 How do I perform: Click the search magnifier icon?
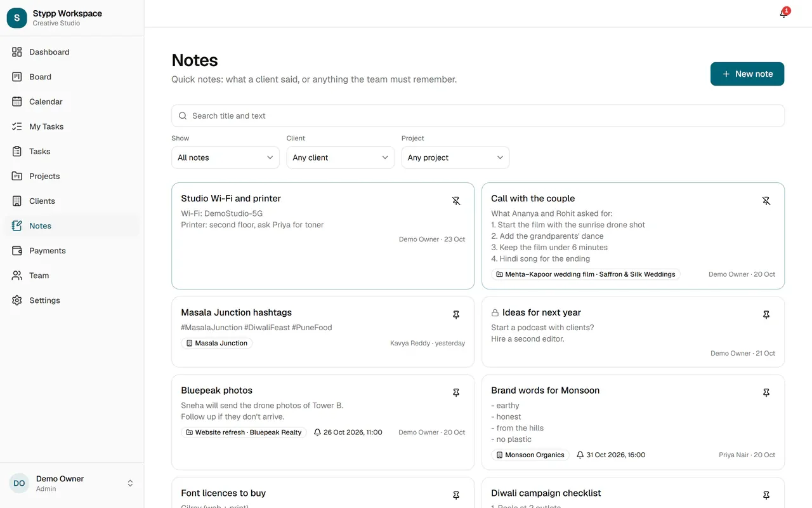(183, 116)
